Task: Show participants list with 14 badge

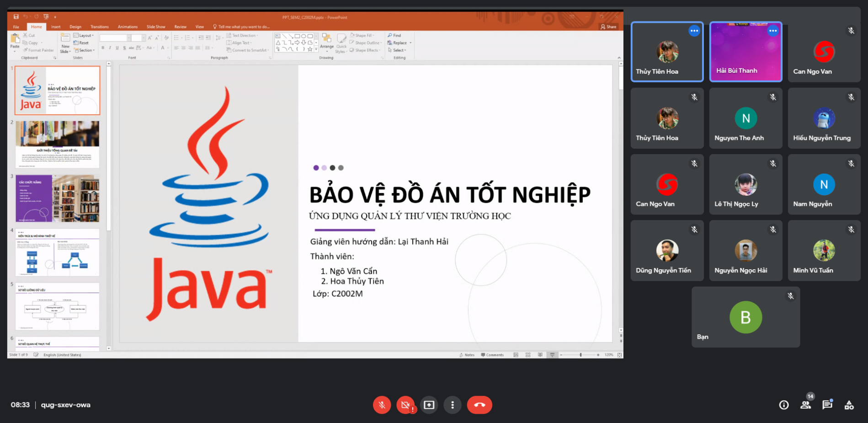Action: coord(806,405)
